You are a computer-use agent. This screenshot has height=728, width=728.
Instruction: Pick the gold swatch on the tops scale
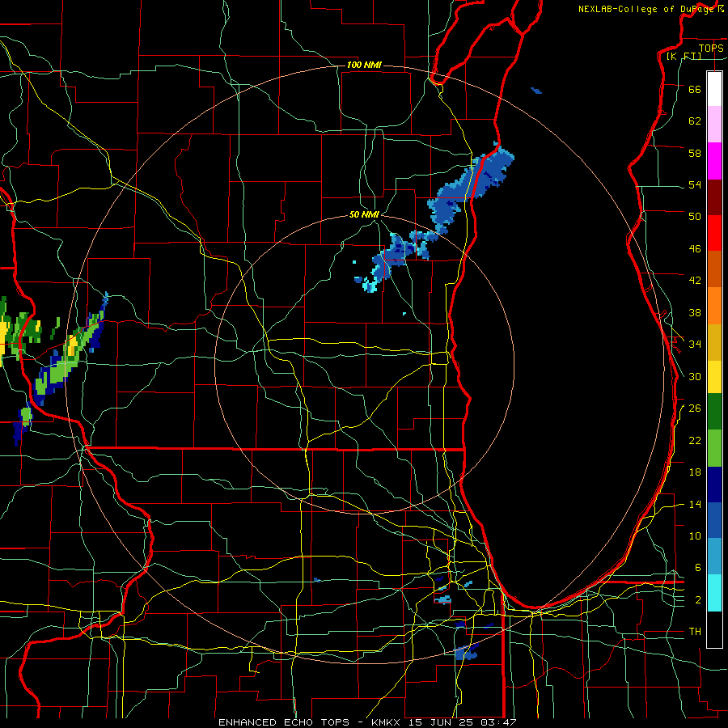714,342
